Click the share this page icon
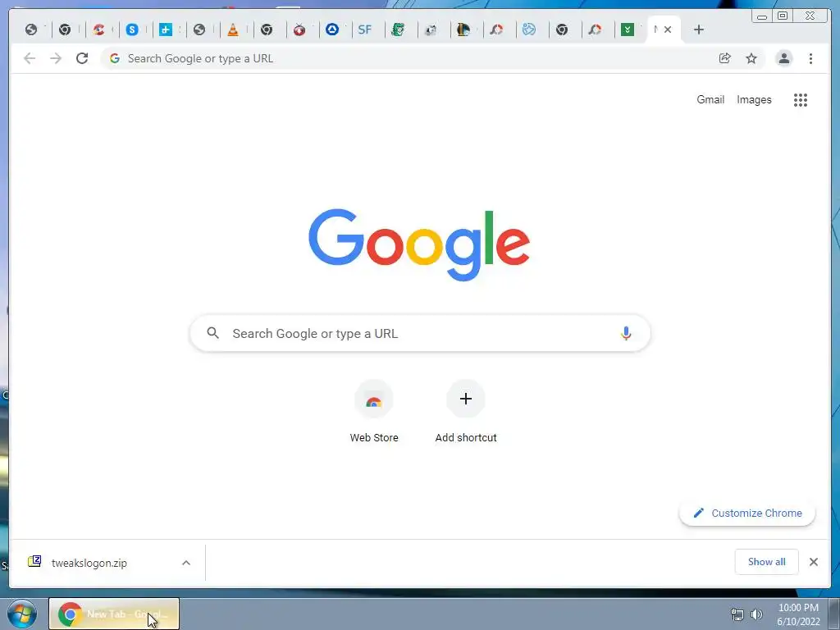This screenshot has width=840, height=630. tap(725, 58)
